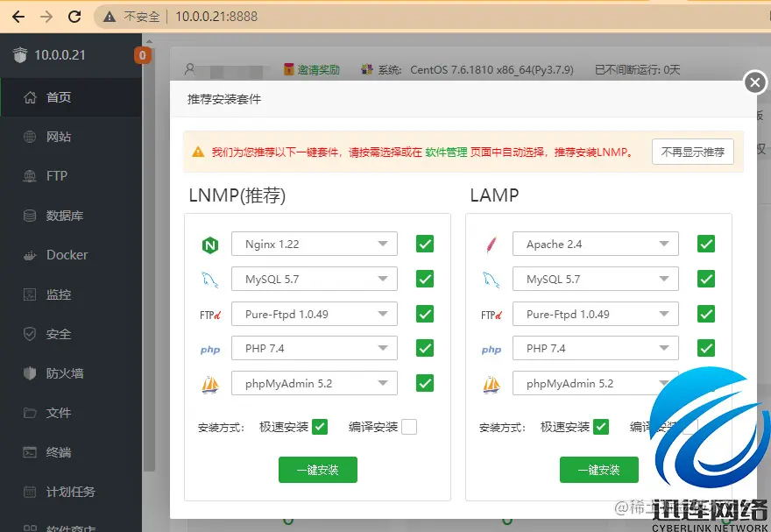Uncheck the LNMP PHP 7.4 checkbox
The image size is (771, 532).
pyautogui.click(x=425, y=348)
